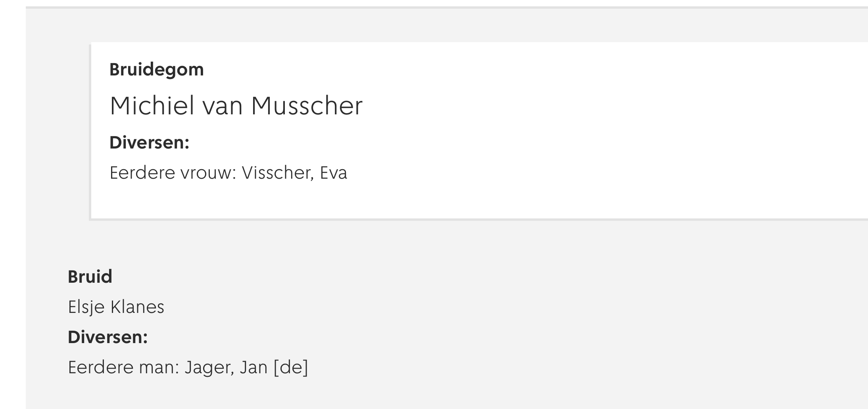Viewport: 868px width, 409px height.
Task: Click the Eerdere man label text
Action: coord(124,367)
